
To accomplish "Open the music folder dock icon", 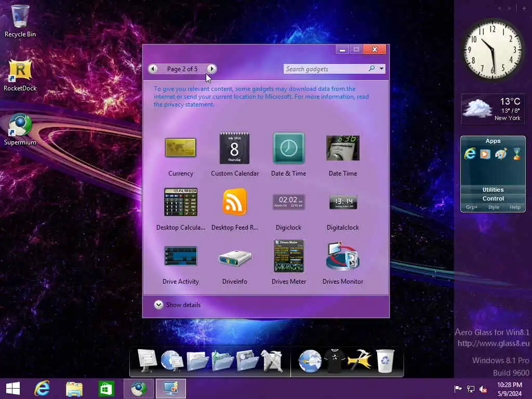I will pos(222,361).
